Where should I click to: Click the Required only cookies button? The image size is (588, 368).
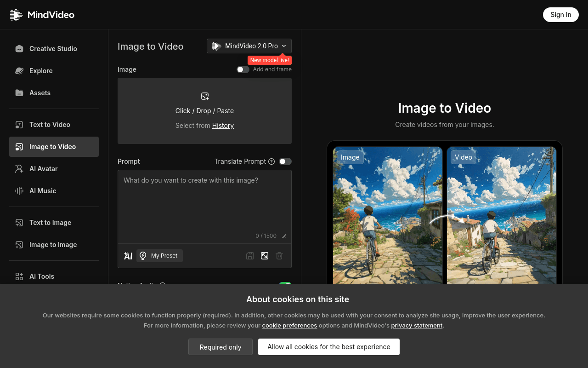[220, 347]
